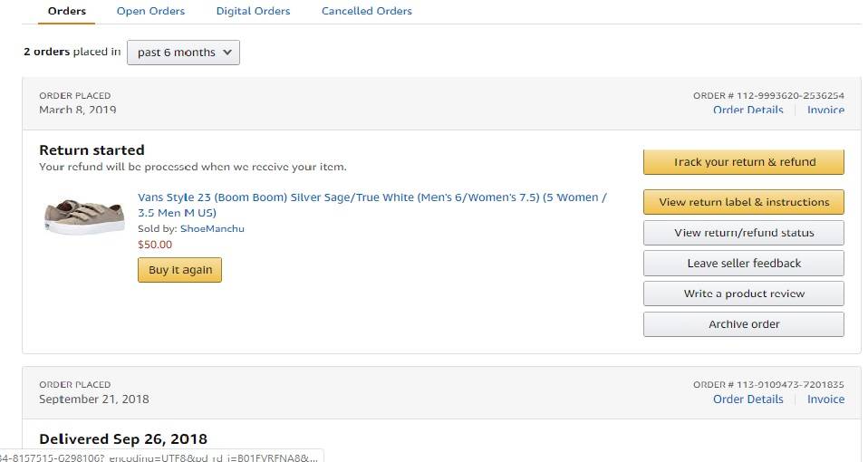Select the Cancelled Orders tab
The width and height of the screenshot is (868, 462).
pos(366,11)
